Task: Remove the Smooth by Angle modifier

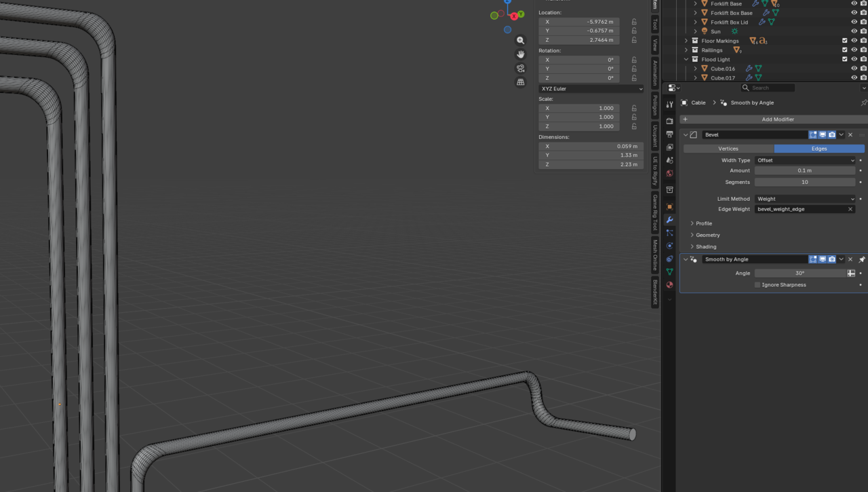Action: pyautogui.click(x=850, y=259)
